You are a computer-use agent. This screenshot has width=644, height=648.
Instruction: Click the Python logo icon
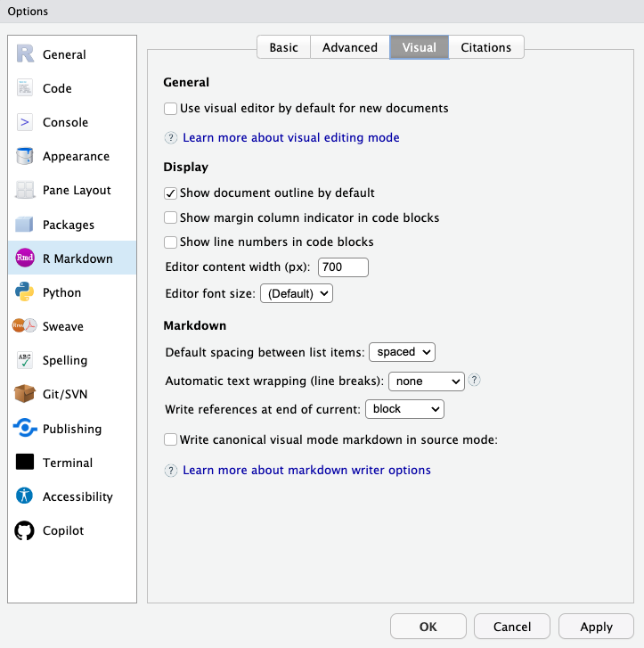click(x=25, y=292)
